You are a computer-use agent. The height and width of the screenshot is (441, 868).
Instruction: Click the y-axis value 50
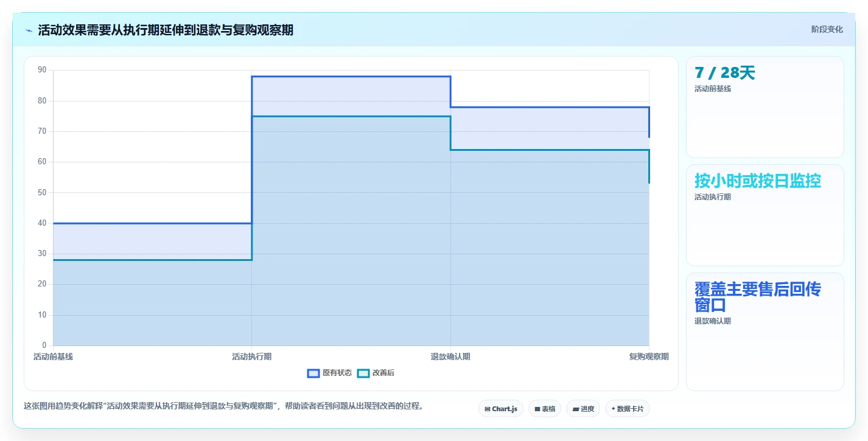[42, 192]
